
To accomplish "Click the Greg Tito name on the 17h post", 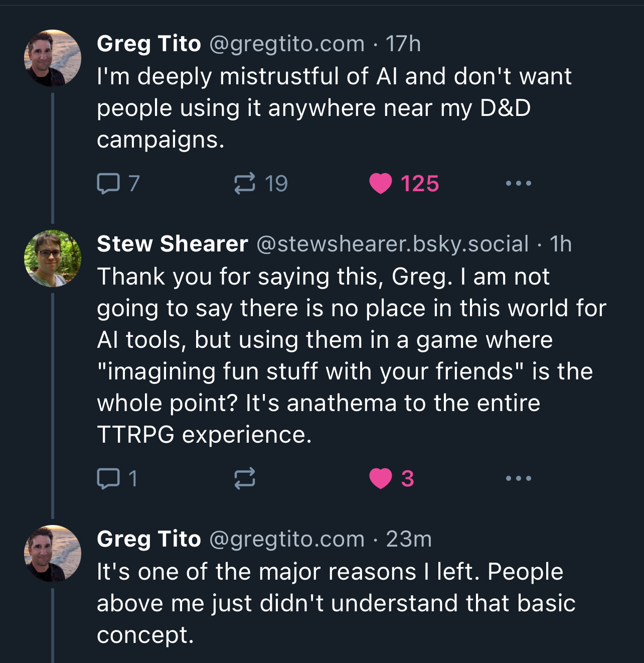I will pyautogui.click(x=149, y=44).
